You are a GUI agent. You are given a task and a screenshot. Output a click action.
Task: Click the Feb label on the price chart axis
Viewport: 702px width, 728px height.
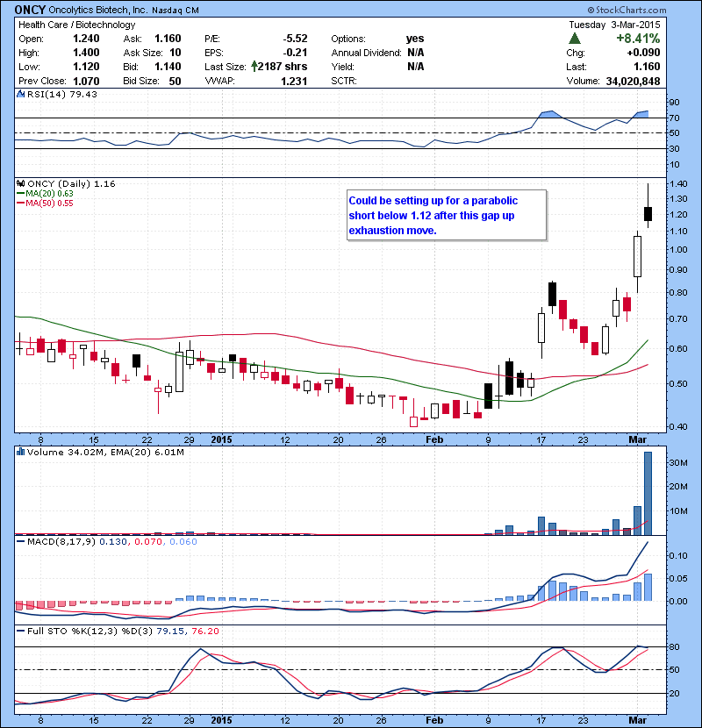(434, 439)
